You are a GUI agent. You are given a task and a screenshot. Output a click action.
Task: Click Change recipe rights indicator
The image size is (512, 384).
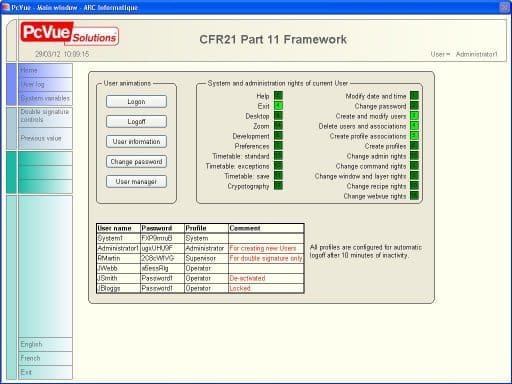[x=414, y=186]
